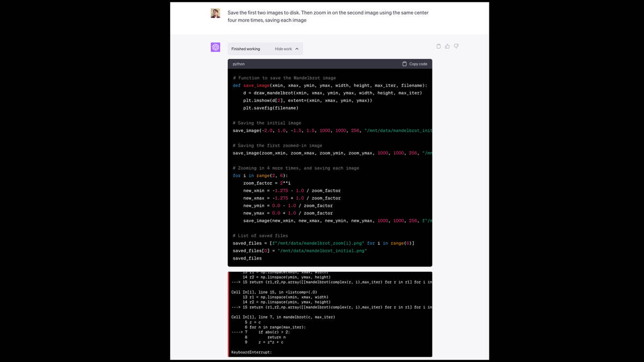This screenshot has height=362, width=644.
Task: Click the 'save_image(zoom_xmin, zoom_xmax' call line
Action: tap(332, 153)
